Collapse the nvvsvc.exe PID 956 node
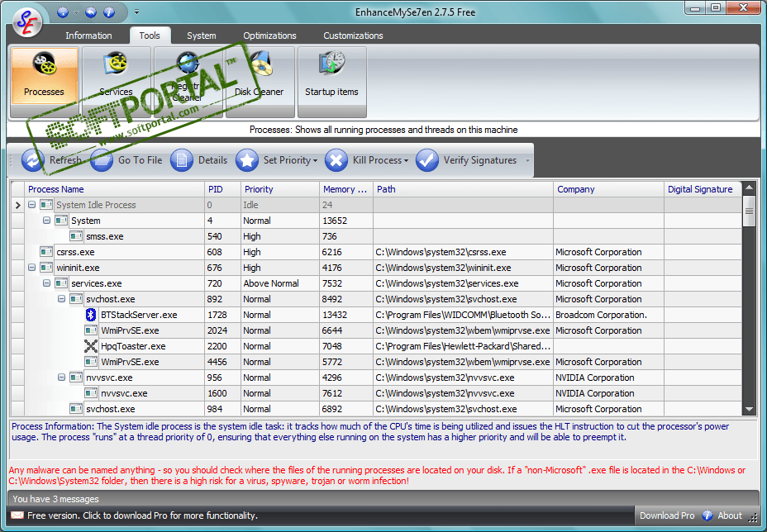 (x=61, y=378)
